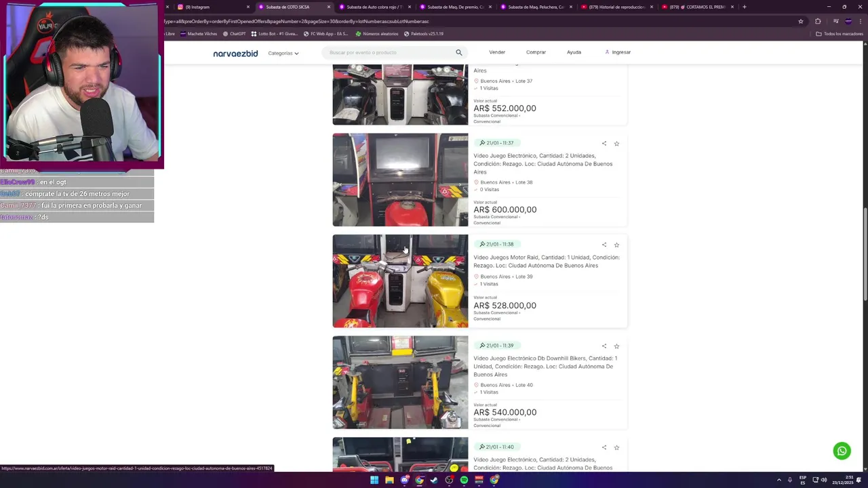Screen dimensions: 868x488
Task: Open a new browser tab
Action: pos(745,7)
